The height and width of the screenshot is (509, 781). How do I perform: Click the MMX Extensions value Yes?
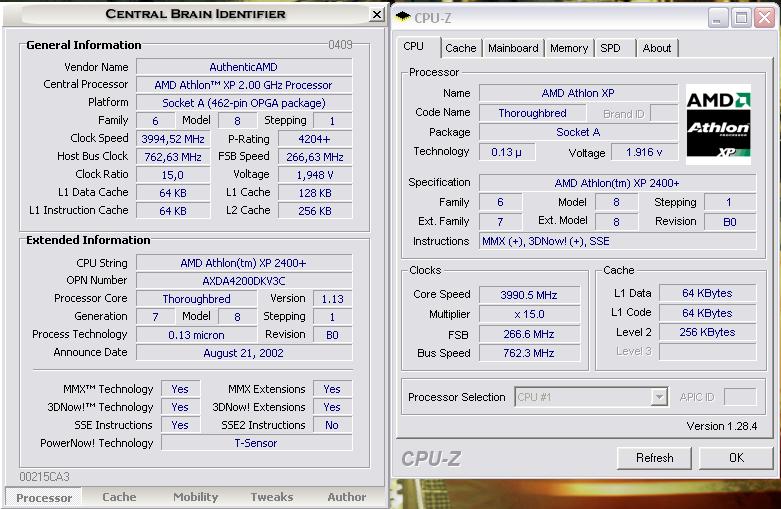click(x=332, y=389)
